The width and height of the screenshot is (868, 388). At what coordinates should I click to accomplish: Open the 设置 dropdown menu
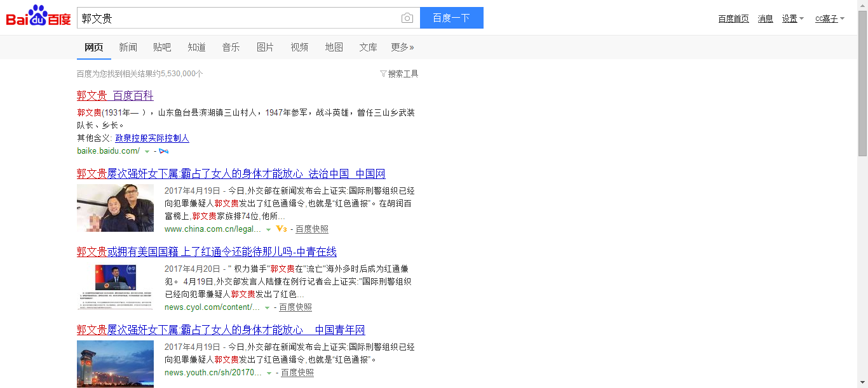[x=792, y=18]
